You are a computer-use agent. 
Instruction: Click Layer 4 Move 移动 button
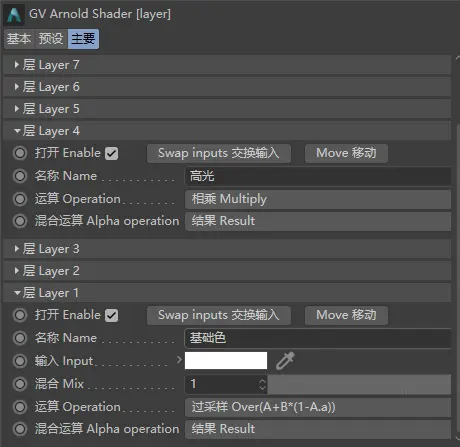click(346, 153)
